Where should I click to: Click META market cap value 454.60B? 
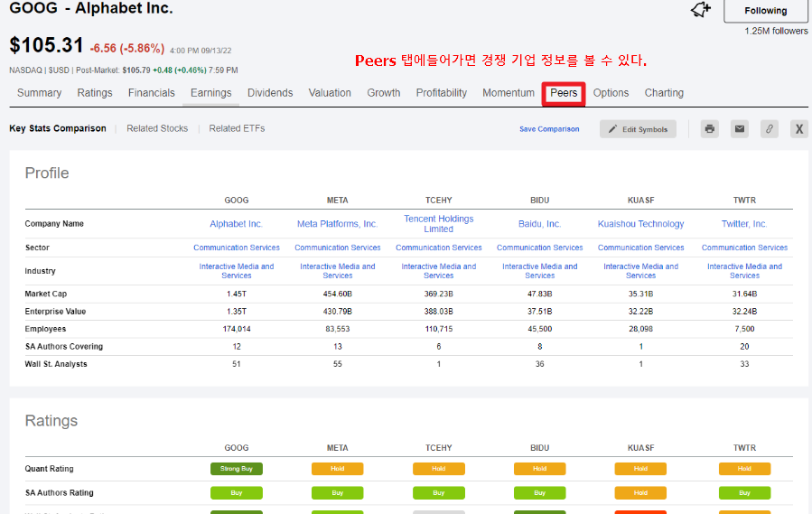[337, 294]
